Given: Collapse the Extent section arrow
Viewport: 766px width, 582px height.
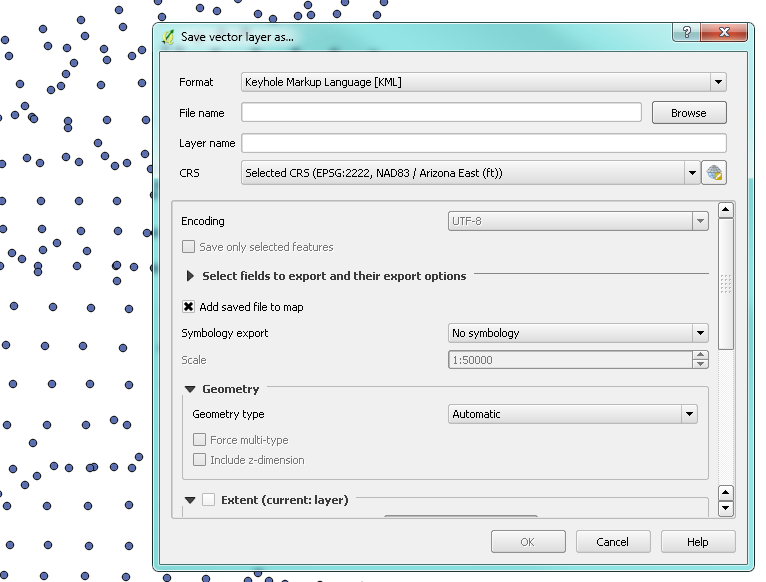Looking at the screenshot, I should [x=190, y=500].
